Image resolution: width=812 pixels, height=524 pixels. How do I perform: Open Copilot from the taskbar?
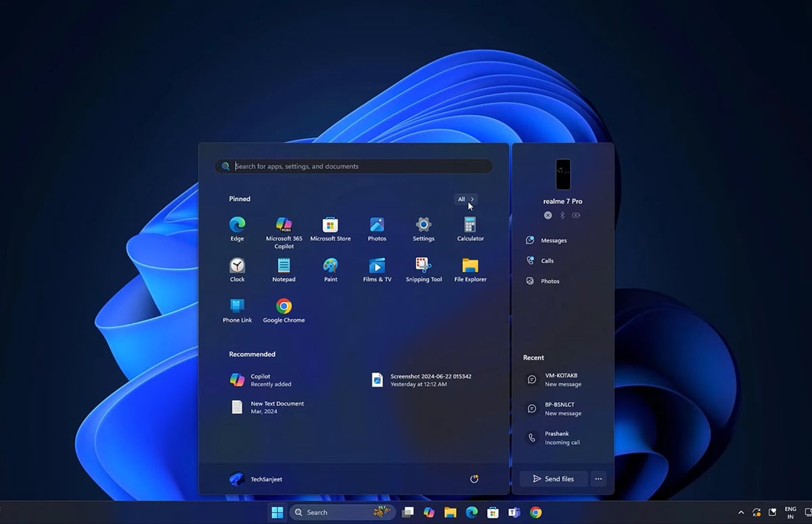pyautogui.click(x=428, y=512)
